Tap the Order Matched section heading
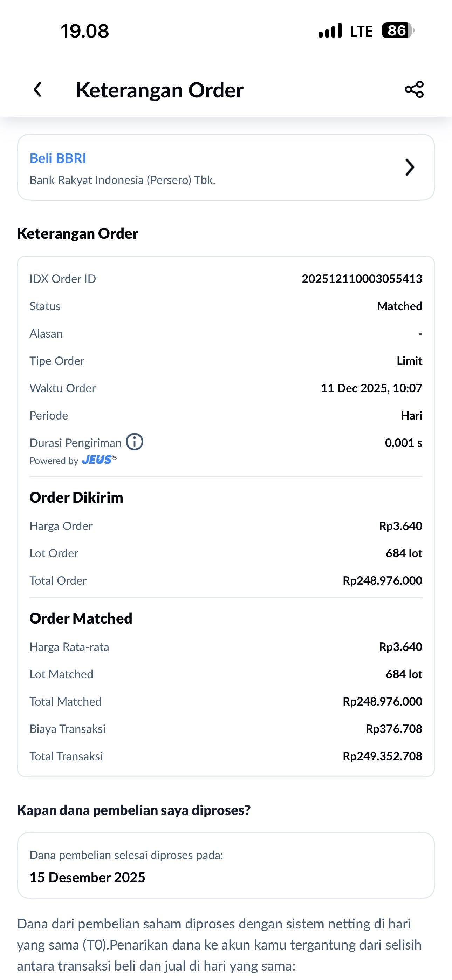This screenshot has width=452, height=980. 81,619
